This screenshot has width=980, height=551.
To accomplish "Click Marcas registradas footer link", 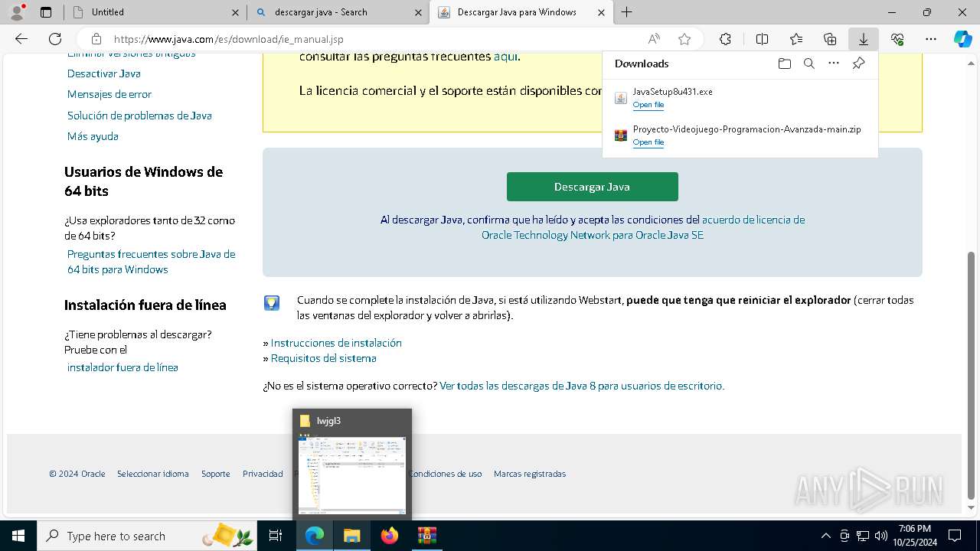I will [x=530, y=474].
